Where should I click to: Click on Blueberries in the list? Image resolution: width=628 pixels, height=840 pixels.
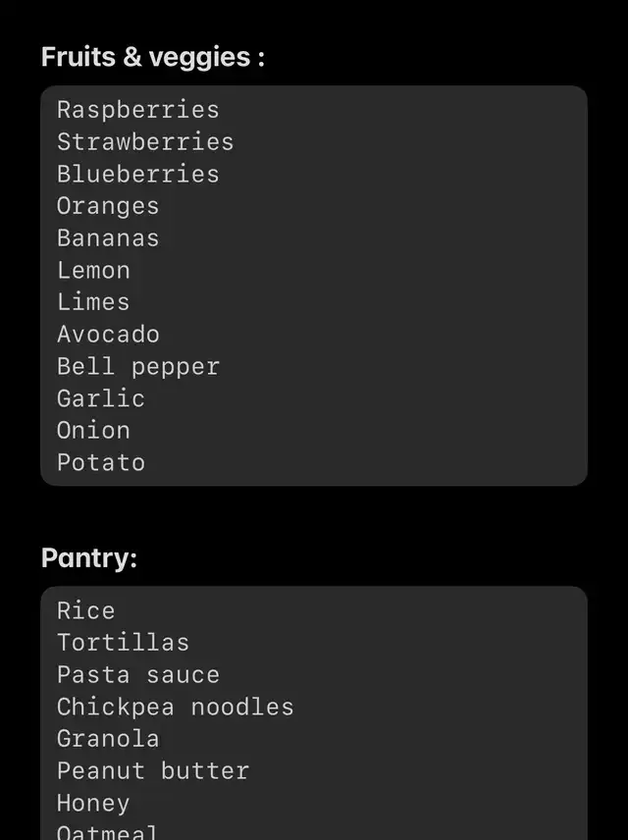click(x=137, y=175)
